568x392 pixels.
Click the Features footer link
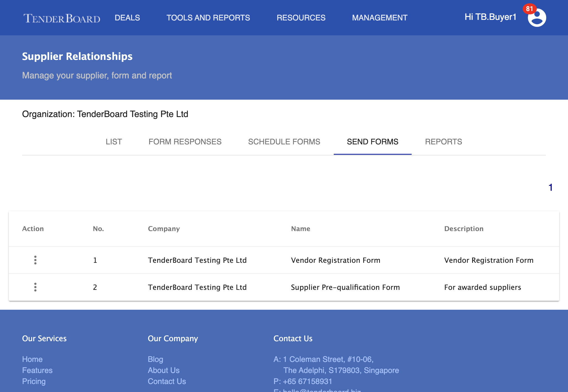tap(37, 370)
